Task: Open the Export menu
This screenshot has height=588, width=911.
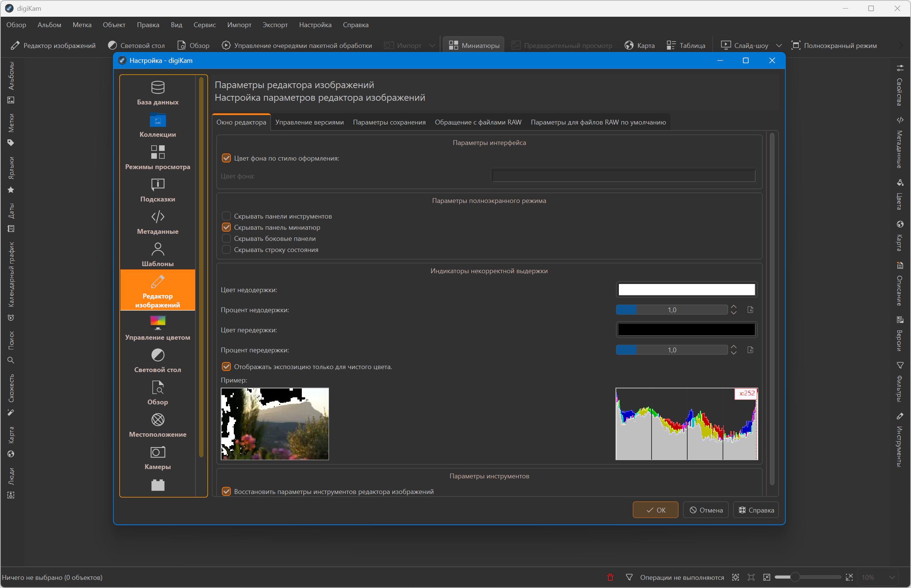Action: point(275,25)
